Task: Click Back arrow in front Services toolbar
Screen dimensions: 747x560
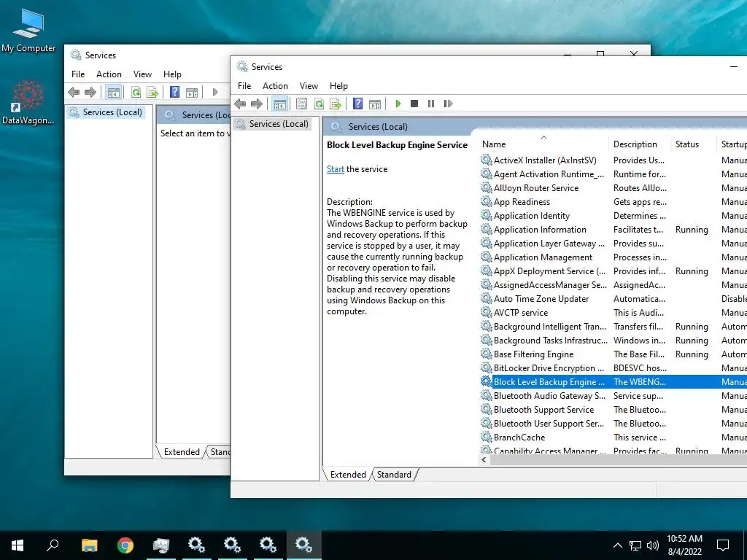Action: coord(240,104)
